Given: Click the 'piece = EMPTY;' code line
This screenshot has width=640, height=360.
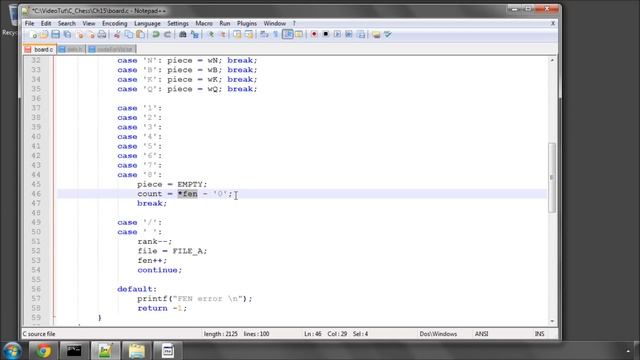Looking at the screenshot, I should click(172, 184).
